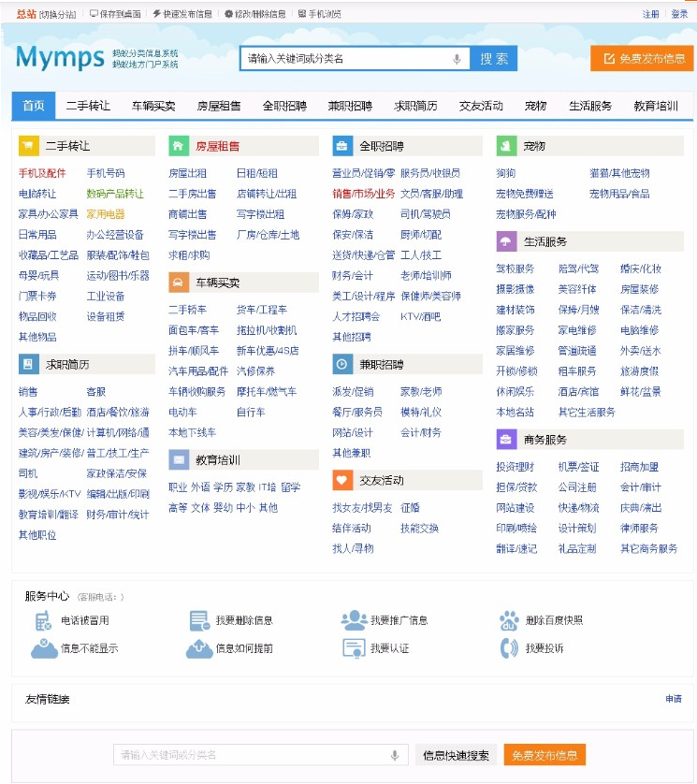
Task: Open the 找人/寻物 link
Action: (x=353, y=548)
